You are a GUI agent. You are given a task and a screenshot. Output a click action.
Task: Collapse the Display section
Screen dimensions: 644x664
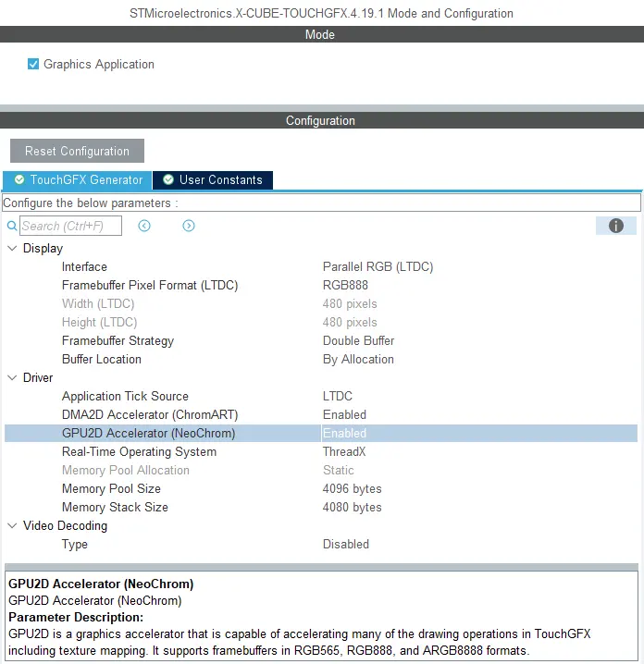[x=12, y=249]
